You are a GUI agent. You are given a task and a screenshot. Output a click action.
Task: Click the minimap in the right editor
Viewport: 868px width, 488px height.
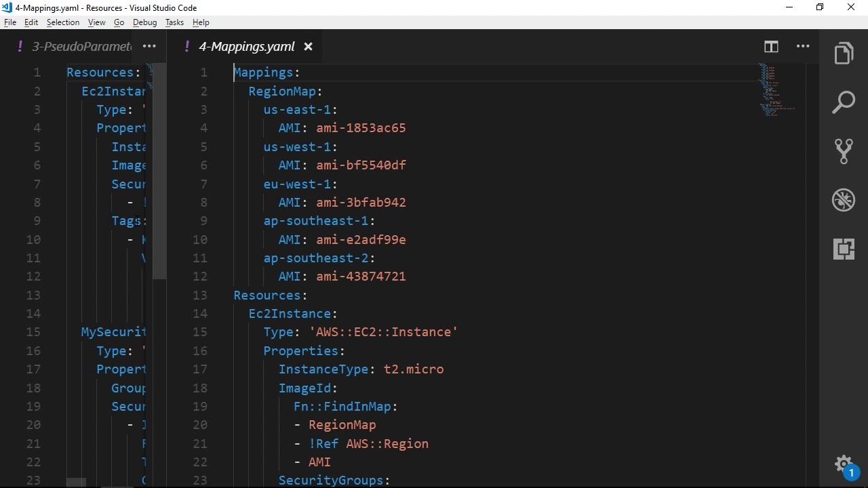[776, 91]
